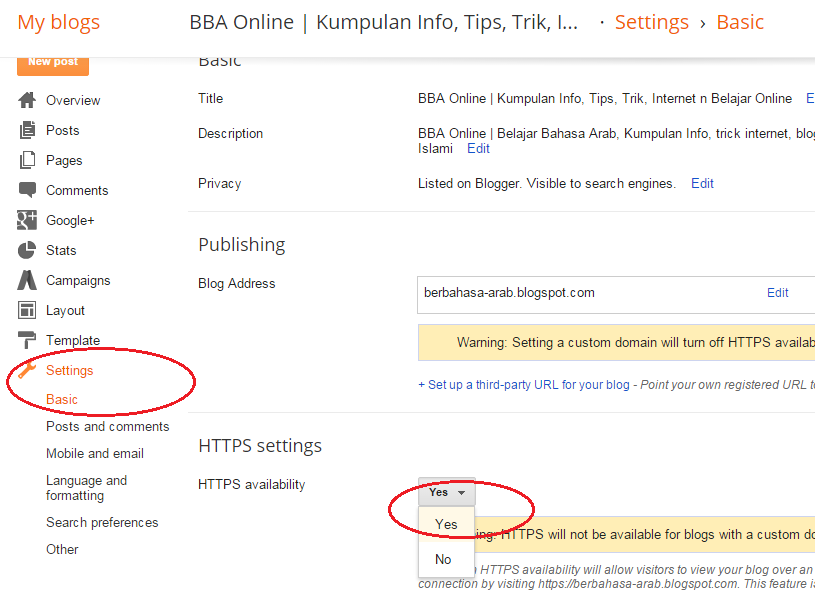Click the Layout grid icon
815x591 pixels.
click(27, 310)
